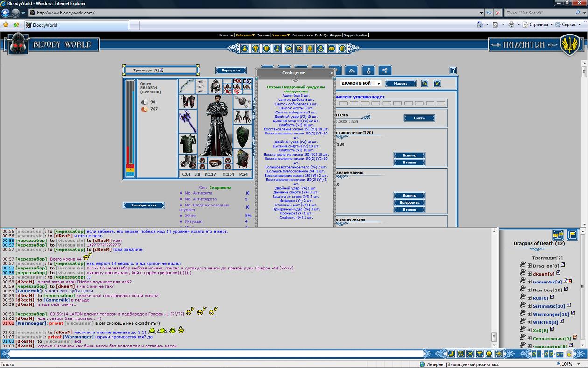
Task: Click the yellow arrow icon beside Надеть
Action: [425, 84]
